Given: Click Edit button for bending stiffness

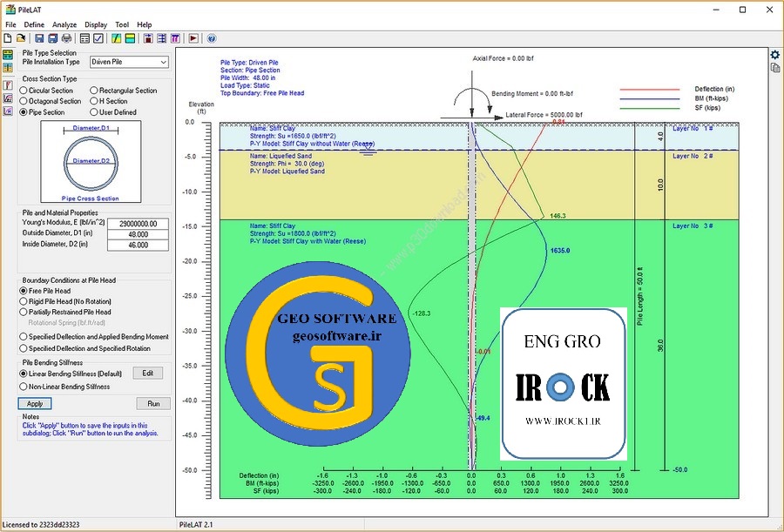Looking at the screenshot, I should coord(147,373).
